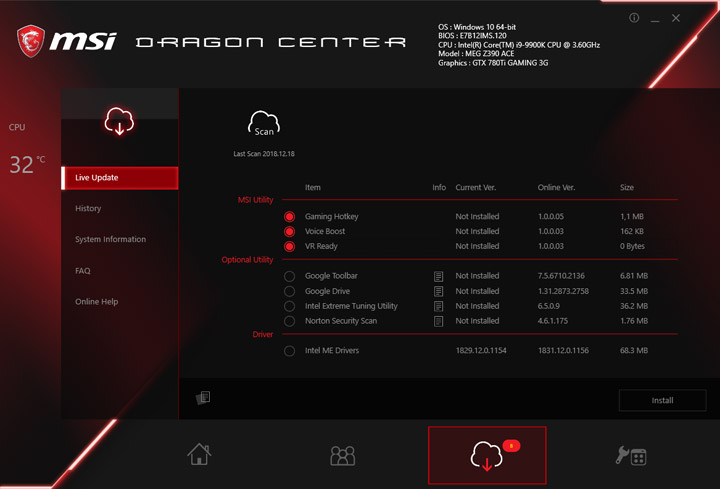Close the Dragon Center window
This screenshot has width=720, height=489.
tap(675, 18)
